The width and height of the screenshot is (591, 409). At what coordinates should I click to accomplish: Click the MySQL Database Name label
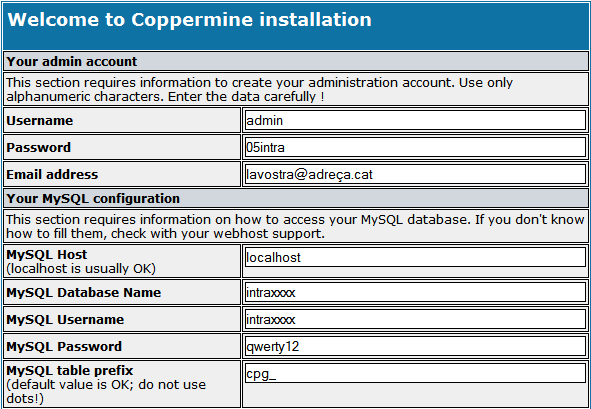[x=84, y=292]
